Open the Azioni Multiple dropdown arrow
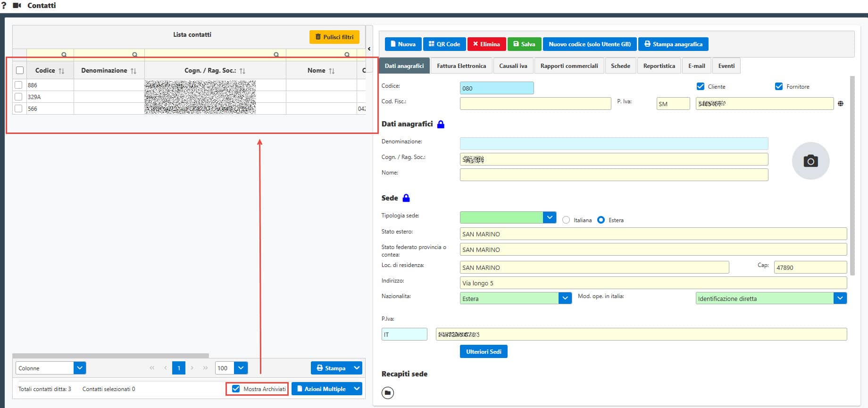The height and width of the screenshot is (408, 868). [x=357, y=389]
